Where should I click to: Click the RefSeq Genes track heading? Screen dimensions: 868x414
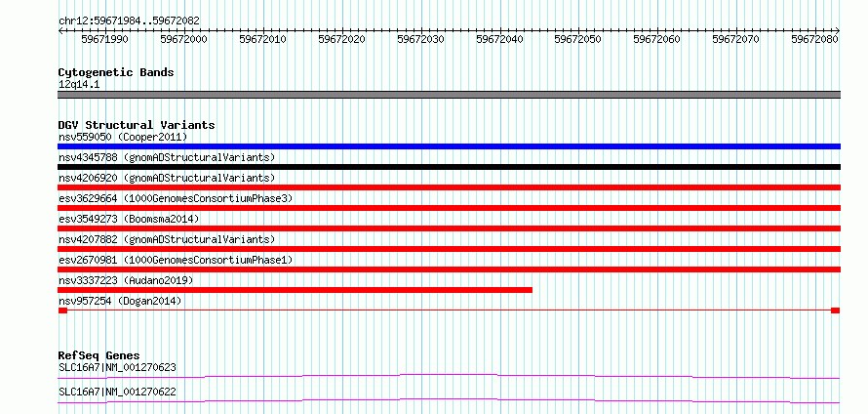99,355
